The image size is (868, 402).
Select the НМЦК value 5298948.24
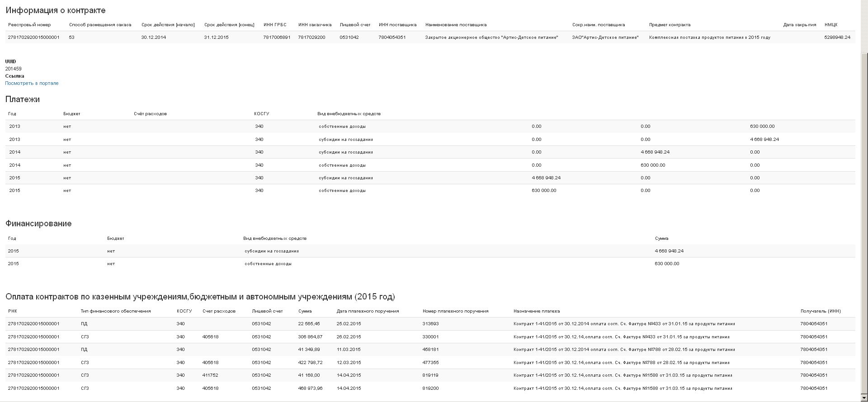click(837, 37)
